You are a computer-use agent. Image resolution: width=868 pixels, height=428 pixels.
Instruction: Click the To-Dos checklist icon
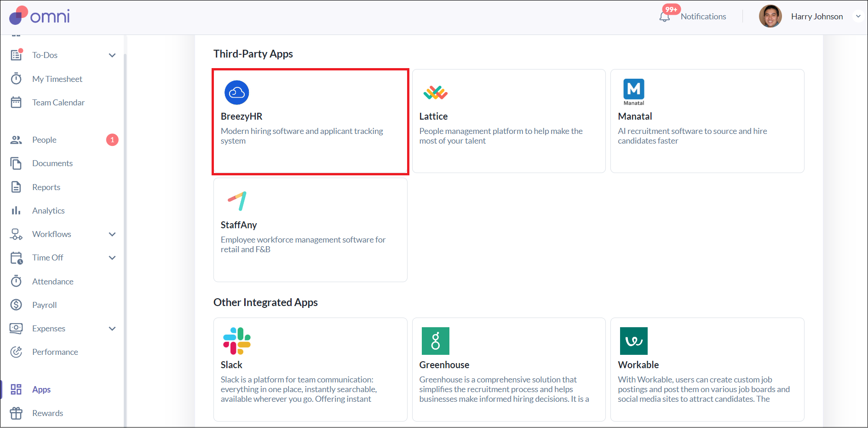pos(17,55)
